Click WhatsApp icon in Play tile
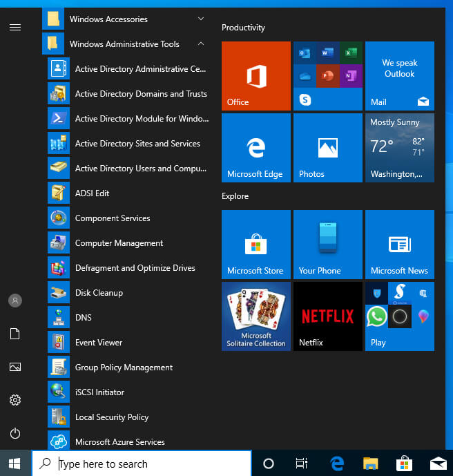The height and width of the screenshot is (476, 453). point(376,316)
